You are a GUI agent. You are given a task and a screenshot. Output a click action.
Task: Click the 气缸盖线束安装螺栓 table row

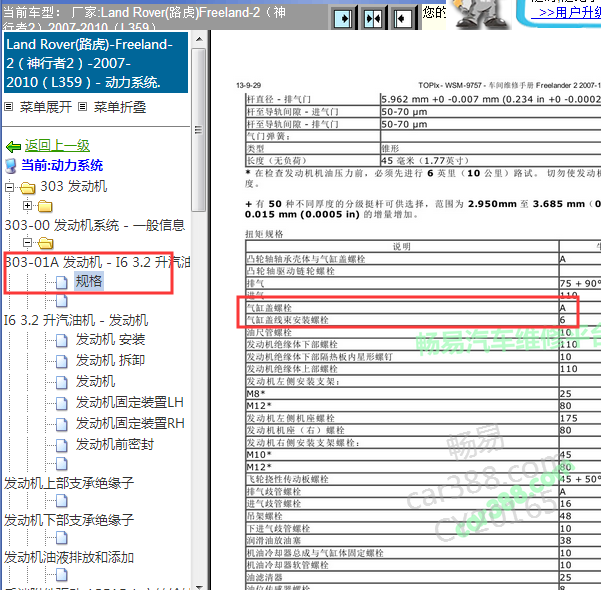[x=423, y=320]
